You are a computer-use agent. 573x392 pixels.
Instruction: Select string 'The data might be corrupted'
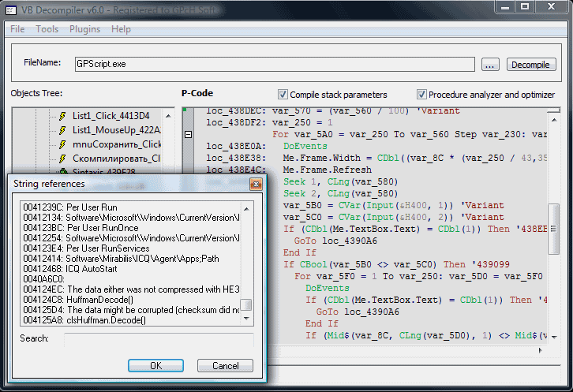tap(131, 310)
